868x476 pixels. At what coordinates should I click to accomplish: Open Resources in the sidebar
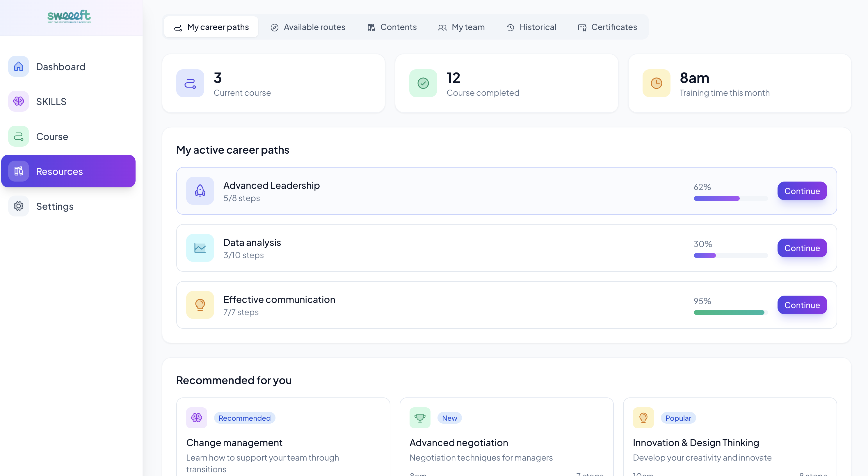point(68,171)
